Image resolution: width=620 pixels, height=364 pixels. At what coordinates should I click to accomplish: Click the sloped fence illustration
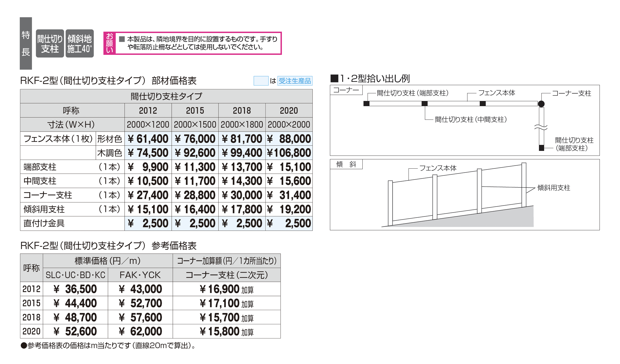(457, 195)
